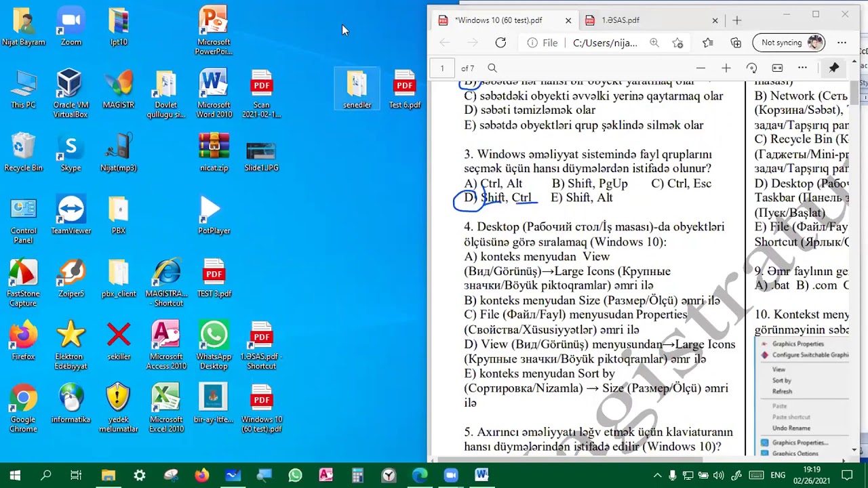The image size is (868, 488).
Task: Select the TeamViewer desktop icon
Action: (x=71, y=216)
